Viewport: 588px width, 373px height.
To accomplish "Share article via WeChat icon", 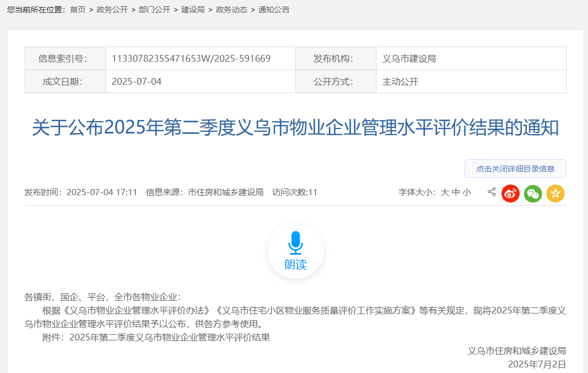I will (533, 194).
